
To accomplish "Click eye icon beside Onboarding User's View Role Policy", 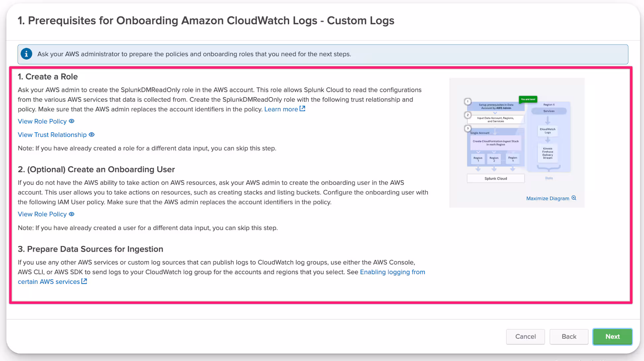I will click(x=72, y=214).
